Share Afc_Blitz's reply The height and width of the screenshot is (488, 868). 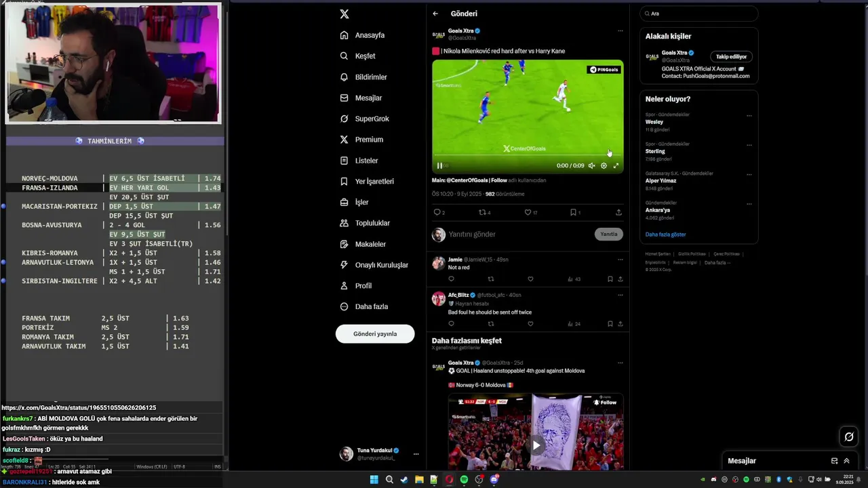click(x=620, y=324)
